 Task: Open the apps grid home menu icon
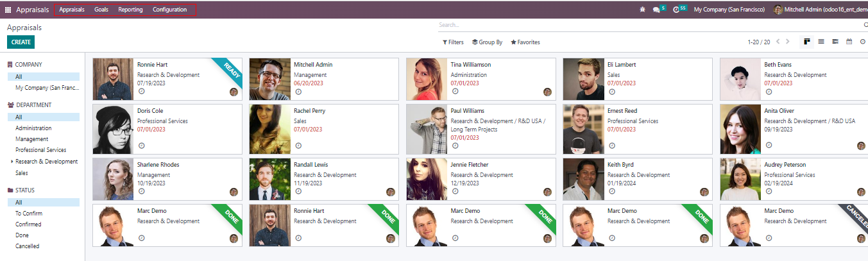8,10
